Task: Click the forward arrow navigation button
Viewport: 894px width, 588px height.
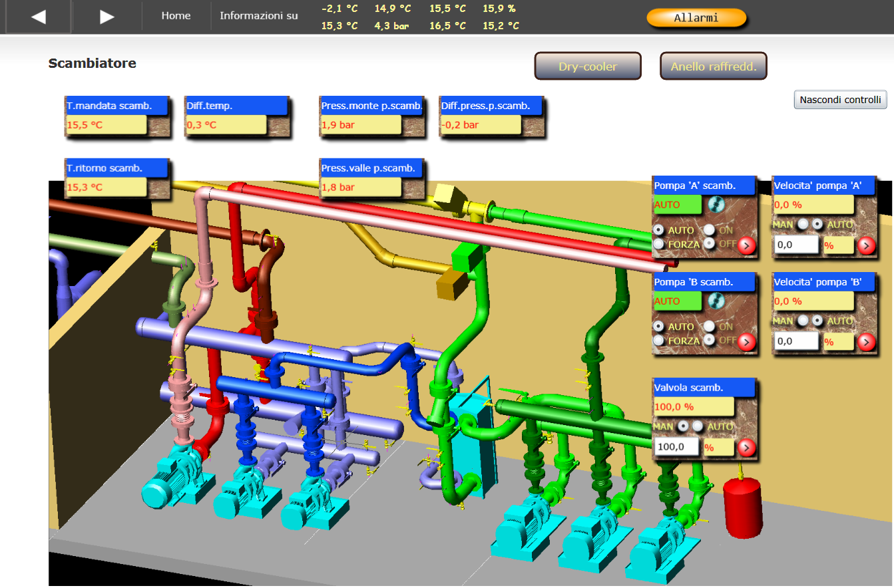Action: point(107,17)
